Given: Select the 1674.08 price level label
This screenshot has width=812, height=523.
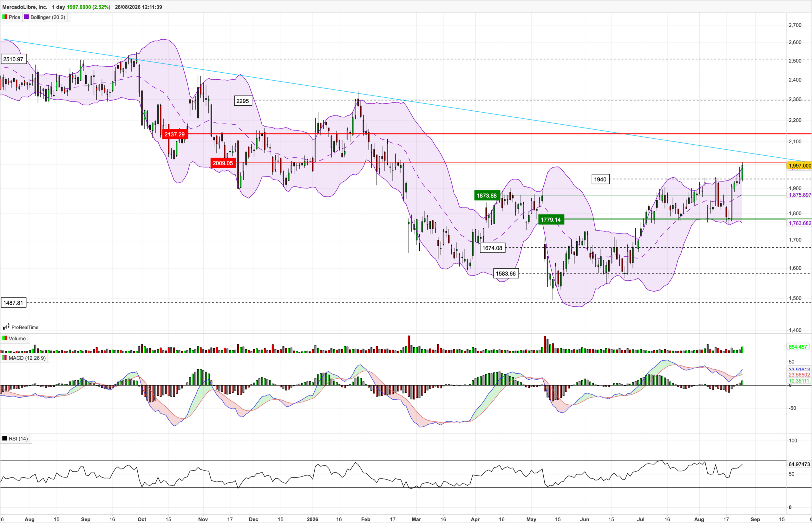Looking at the screenshot, I should click(492, 248).
